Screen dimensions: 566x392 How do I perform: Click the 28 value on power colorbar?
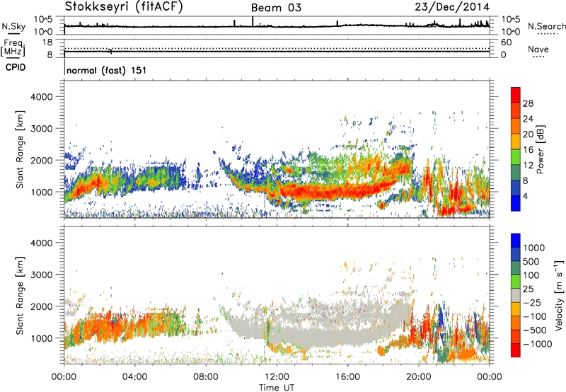click(528, 103)
